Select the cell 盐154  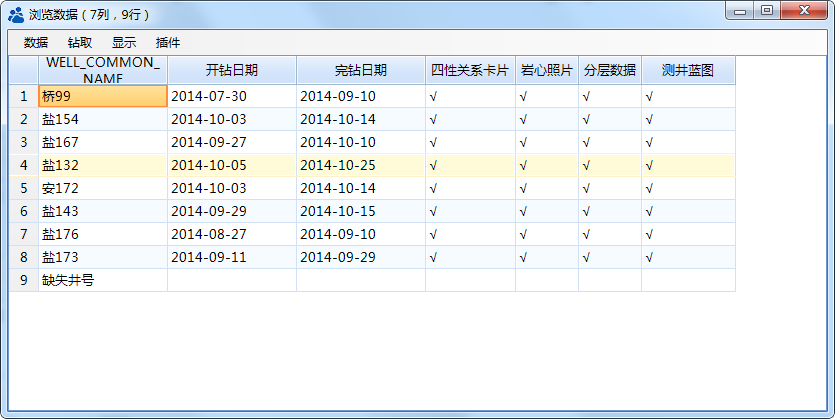pos(103,119)
